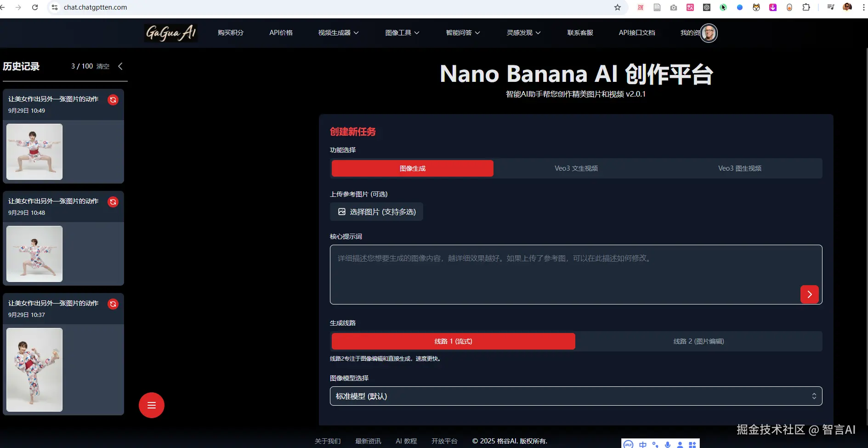This screenshot has width=868, height=448.
Task: Regenerate the 10:48 history entry
Action: tap(113, 202)
